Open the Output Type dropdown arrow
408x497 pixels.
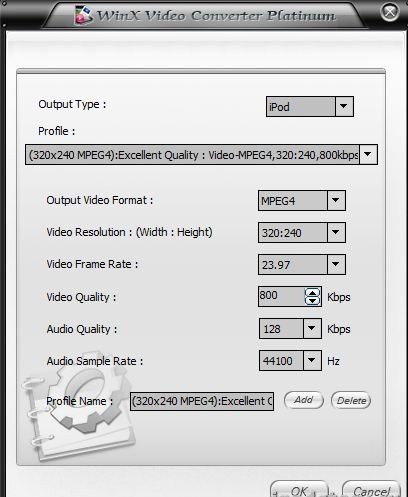(x=344, y=107)
